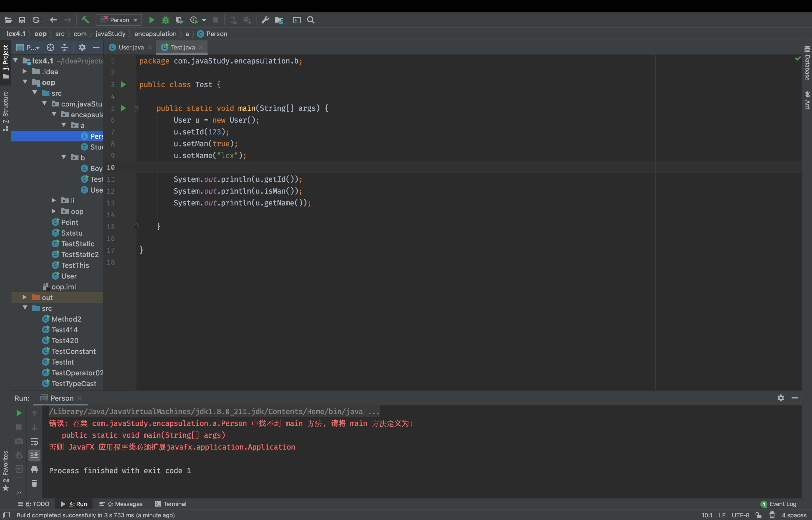Toggle tool windows via bottom-left square icon
812x520 pixels.
[x=6, y=515]
